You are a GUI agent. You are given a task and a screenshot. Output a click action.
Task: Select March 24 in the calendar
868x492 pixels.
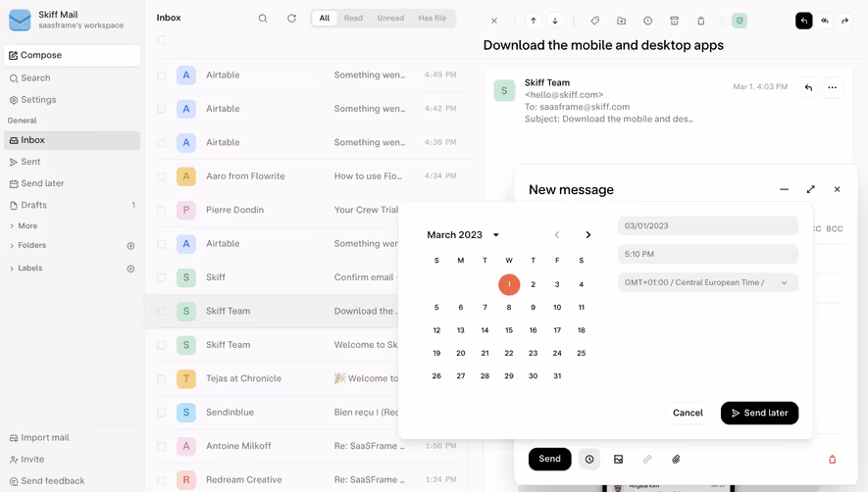557,353
